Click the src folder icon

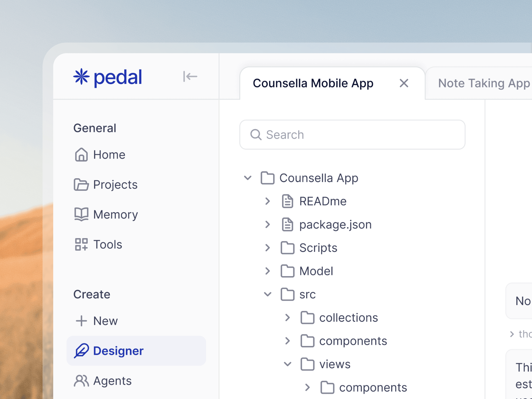(287, 294)
